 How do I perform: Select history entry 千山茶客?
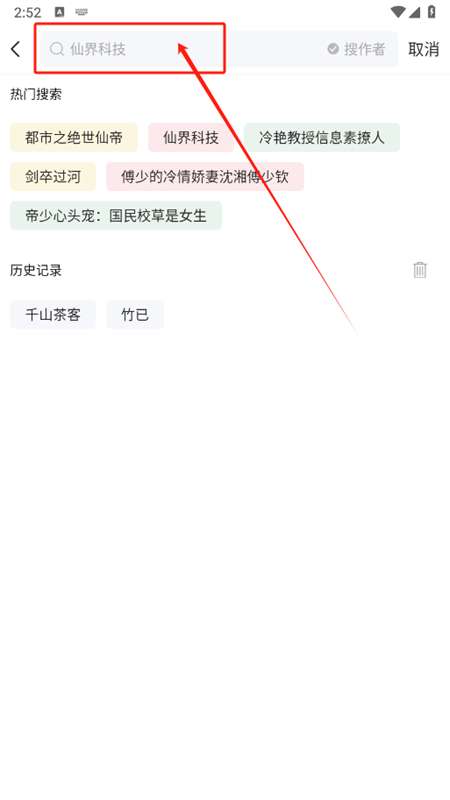click(x=53, y=314)
